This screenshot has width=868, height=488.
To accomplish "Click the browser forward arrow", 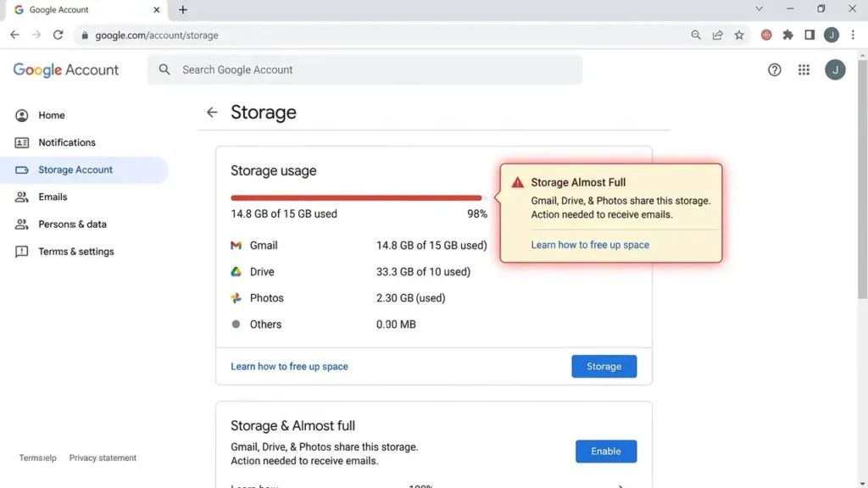I will point(36,35).
